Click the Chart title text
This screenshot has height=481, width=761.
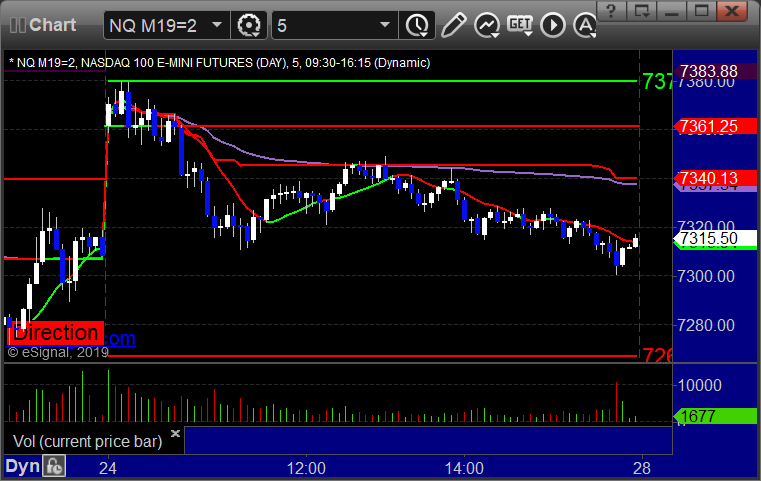click(x=52, y=25)
